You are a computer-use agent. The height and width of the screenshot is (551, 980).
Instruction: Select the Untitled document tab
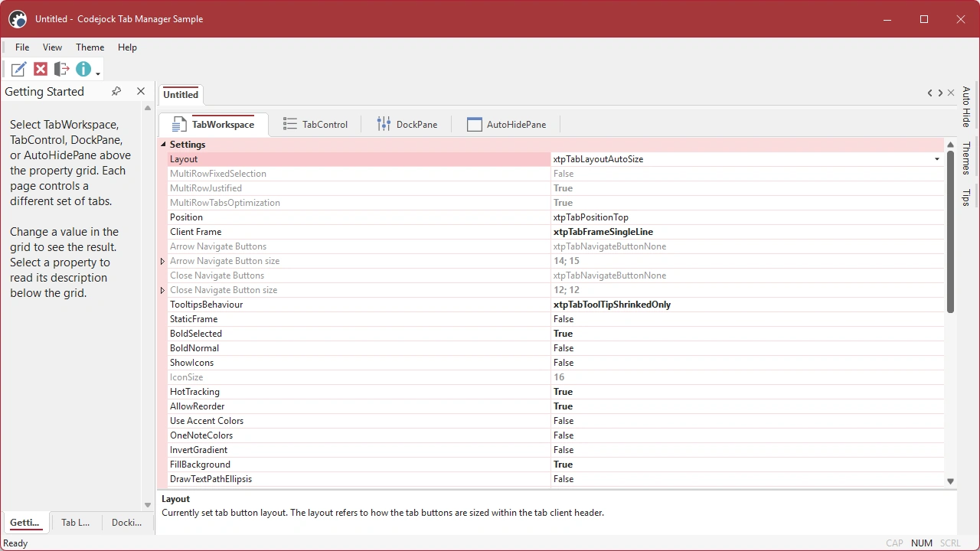[x=181, y=95]
